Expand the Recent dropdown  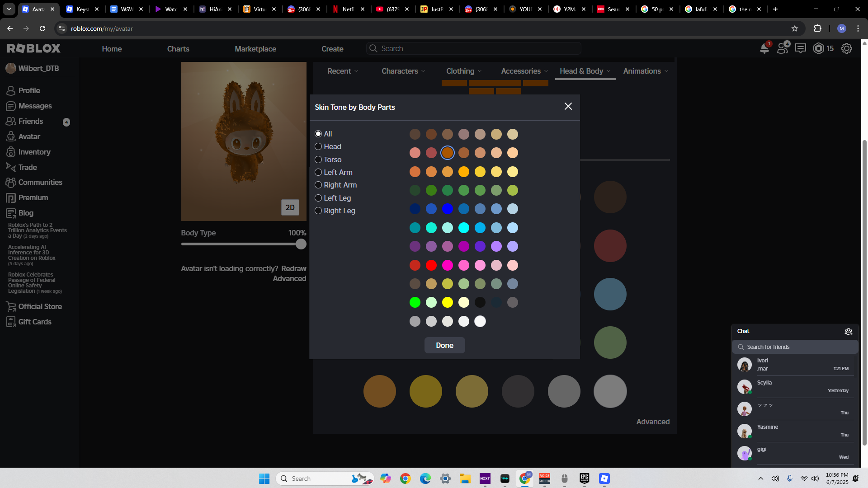(343, 71)
